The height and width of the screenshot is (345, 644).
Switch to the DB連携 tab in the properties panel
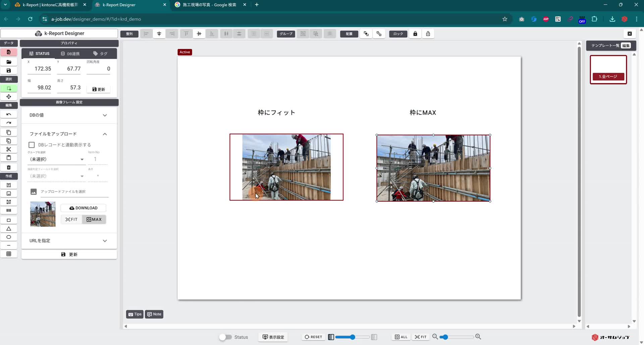(70, 53)
